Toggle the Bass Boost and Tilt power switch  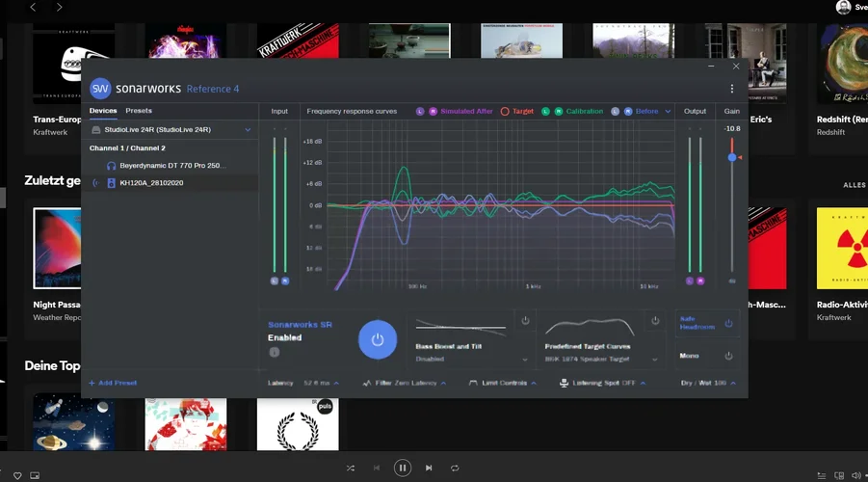click(x=525, y=320)
